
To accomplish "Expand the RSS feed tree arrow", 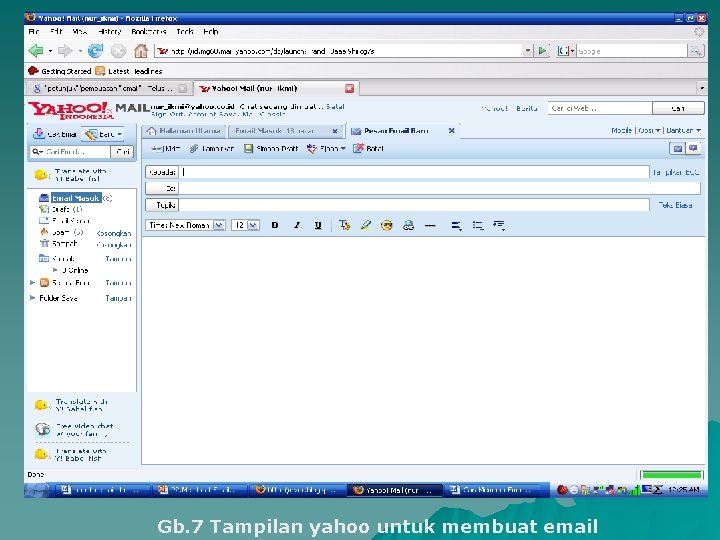I will pyautogui.click(x=32, y=282).
